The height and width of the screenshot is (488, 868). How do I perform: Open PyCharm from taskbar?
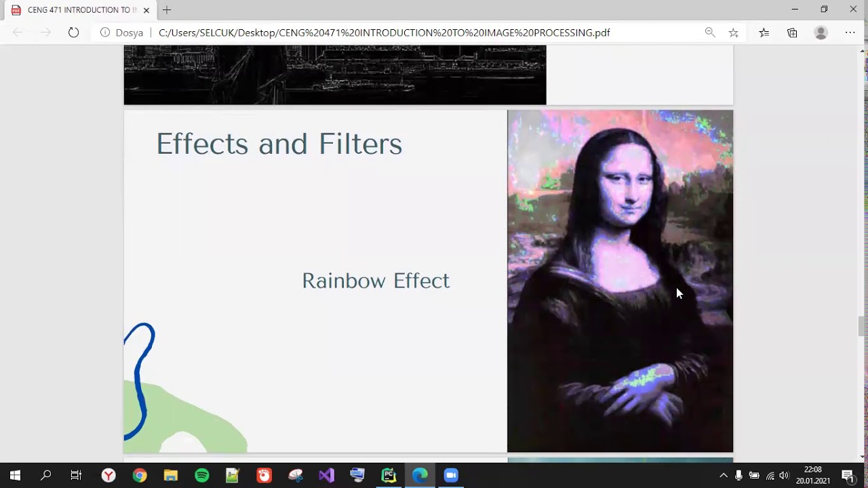(x=389, y=476)
